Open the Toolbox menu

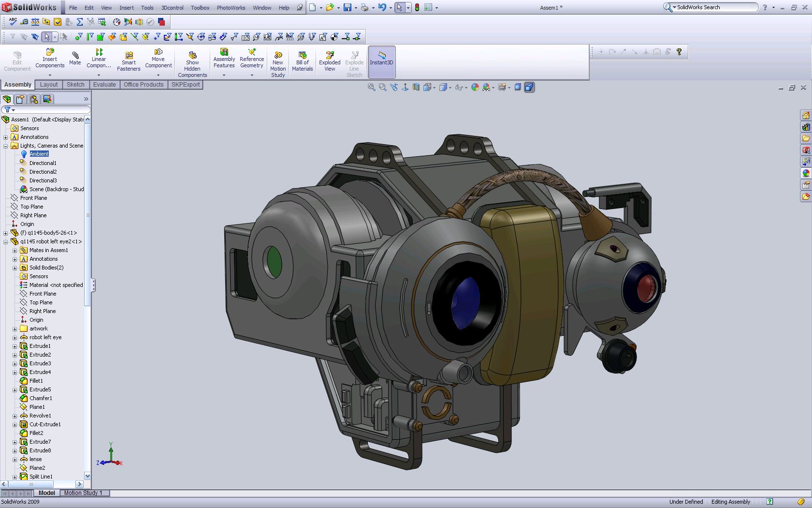click(x=200, y=8)
